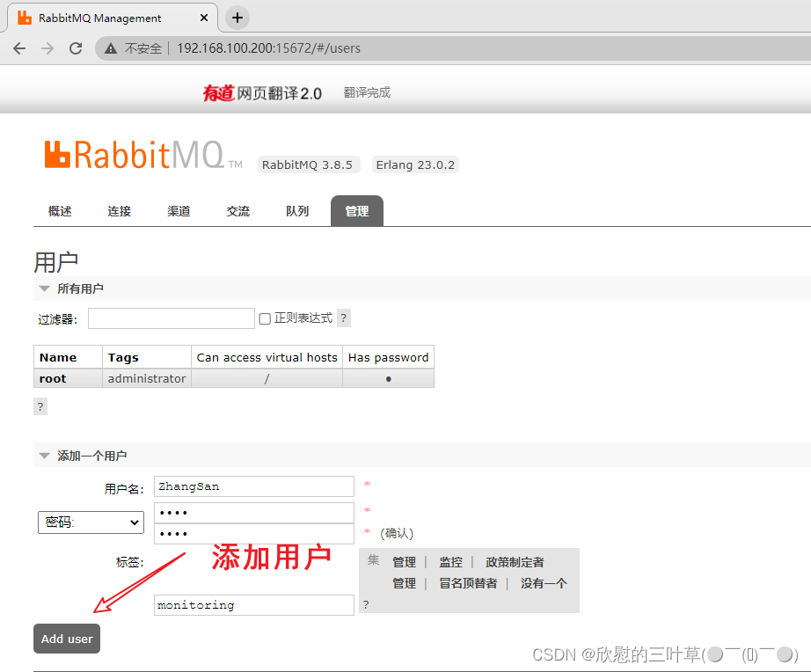Click the password confirmation field
This screenshot has height=672, width=811.
click(254, 534)
